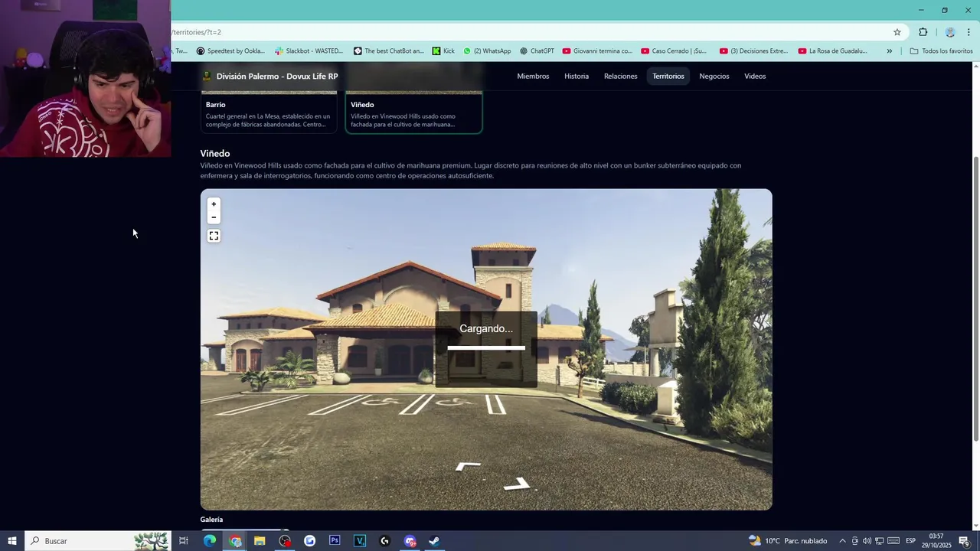Viewport: 980px width, 551px height.
Task: Open the Speedtest by Ookla bookmark
Action: [x=230, y=51]
